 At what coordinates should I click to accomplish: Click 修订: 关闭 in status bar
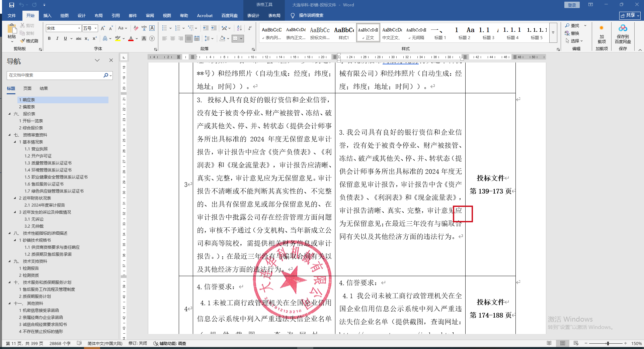(138, 343)
